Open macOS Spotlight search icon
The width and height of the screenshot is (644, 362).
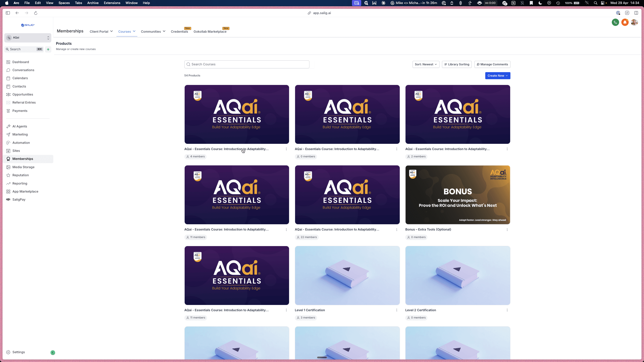[x=595, y=3]
